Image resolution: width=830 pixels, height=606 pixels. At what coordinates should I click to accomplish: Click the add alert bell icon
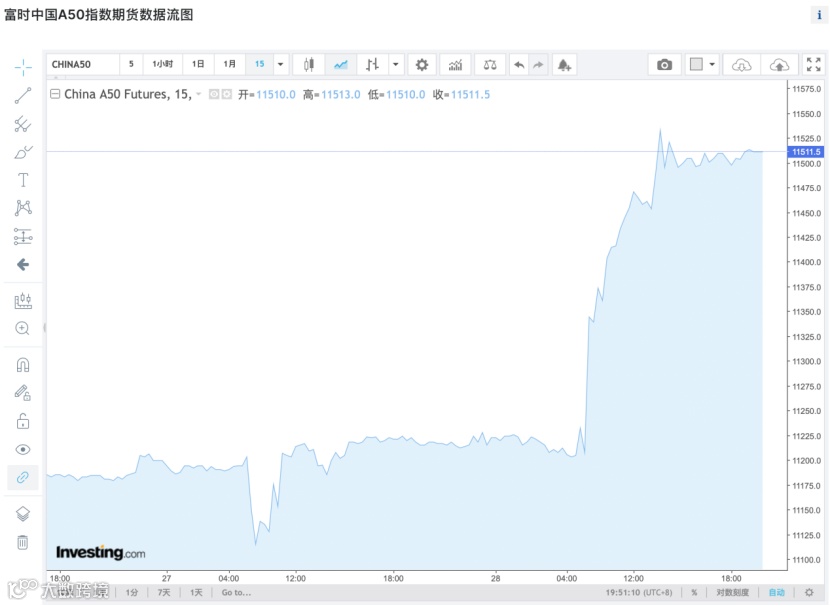click(564, 65)
